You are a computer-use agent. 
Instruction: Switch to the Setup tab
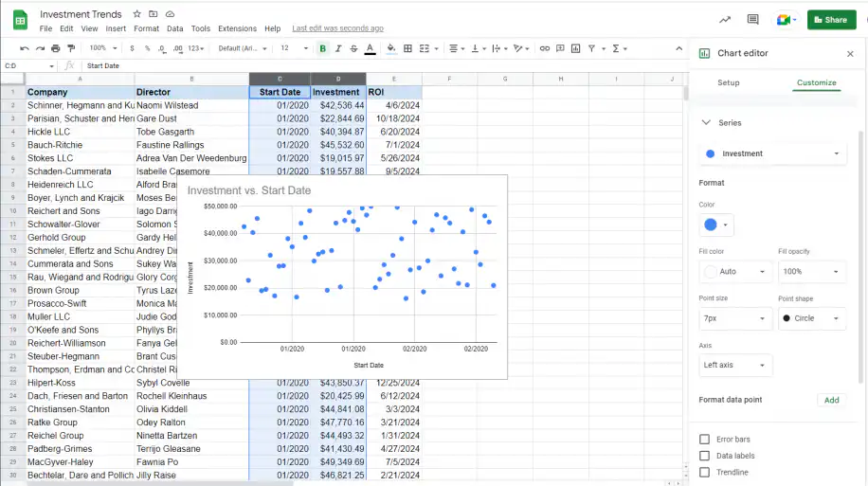(729, 83)
